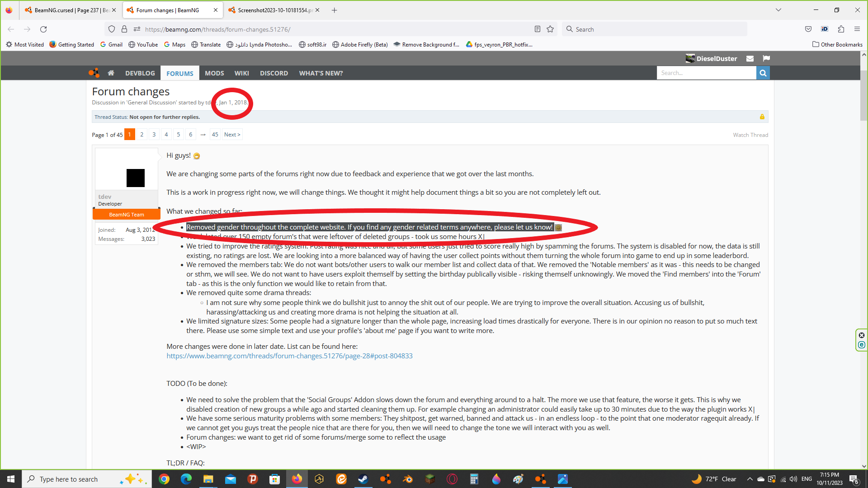Open Steam from the taskbar
Screen dimensions: 868x488
tap(363, 479)
